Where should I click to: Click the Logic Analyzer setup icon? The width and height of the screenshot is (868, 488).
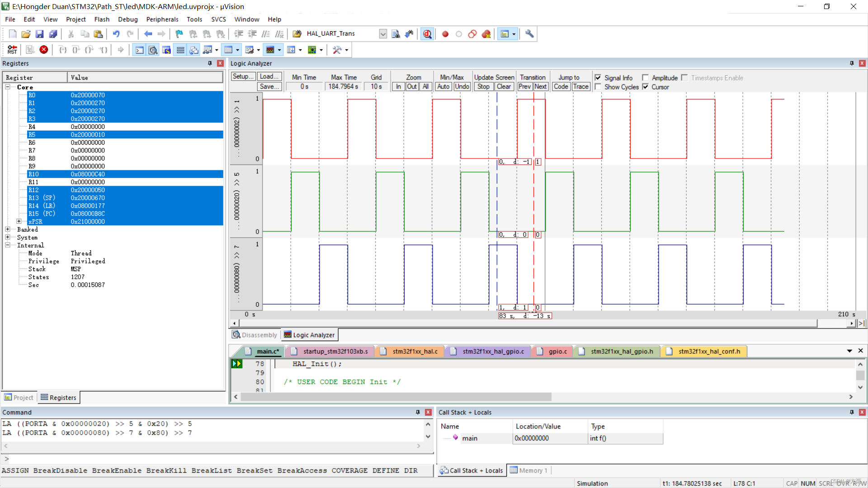242,76
